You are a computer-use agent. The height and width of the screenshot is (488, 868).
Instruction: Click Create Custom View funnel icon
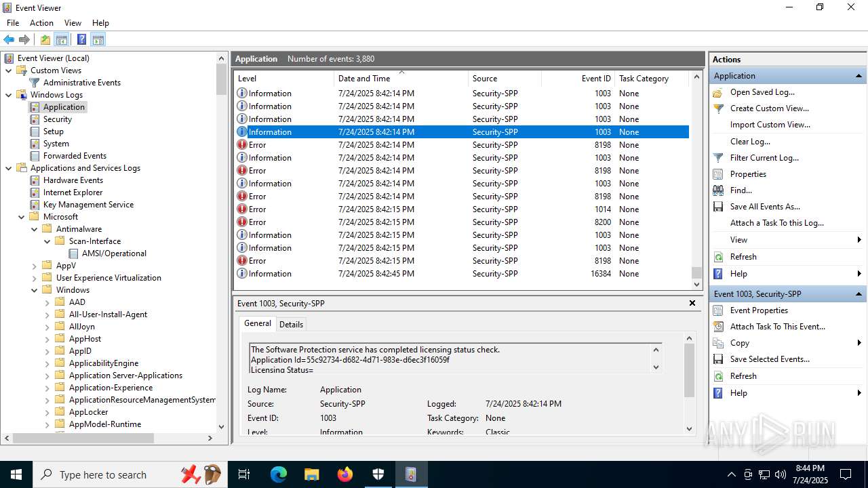718,108
